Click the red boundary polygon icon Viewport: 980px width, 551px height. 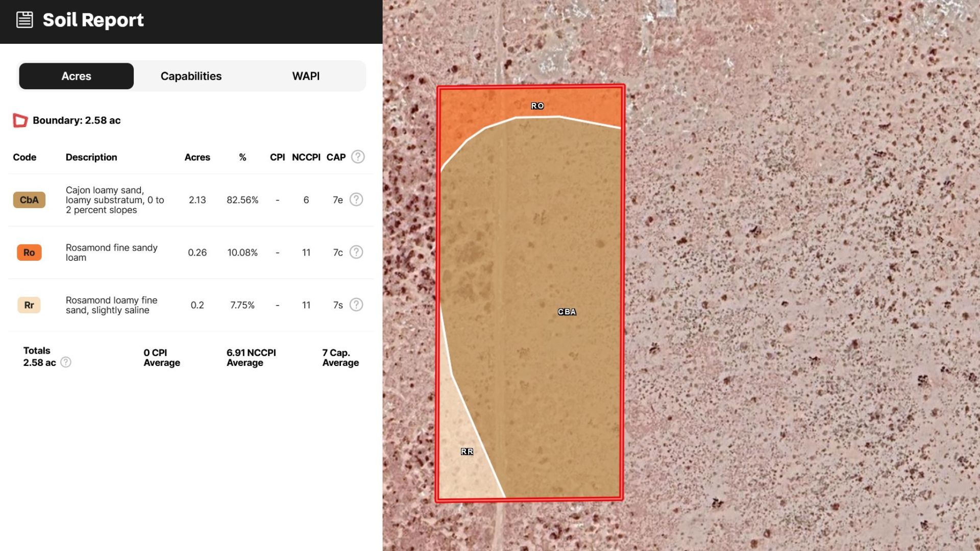[x=20, y=120]
